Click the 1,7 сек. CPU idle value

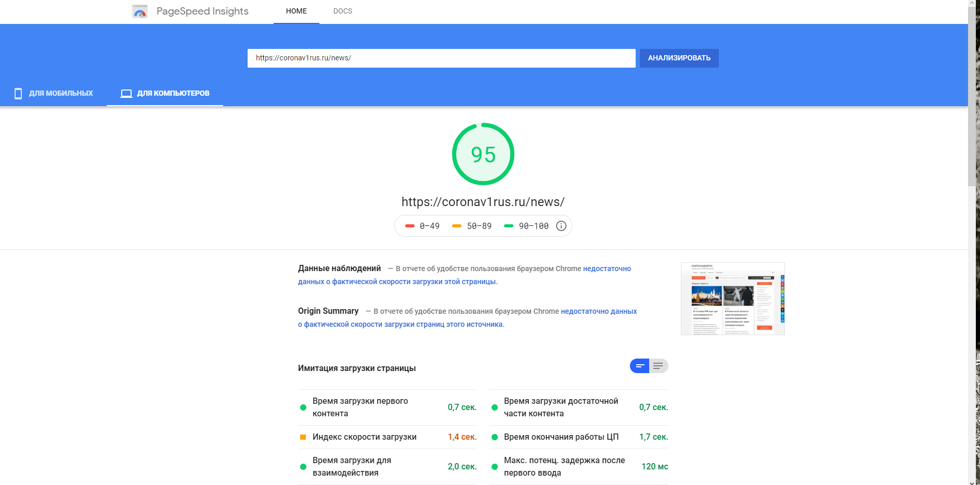click(654, 437)
